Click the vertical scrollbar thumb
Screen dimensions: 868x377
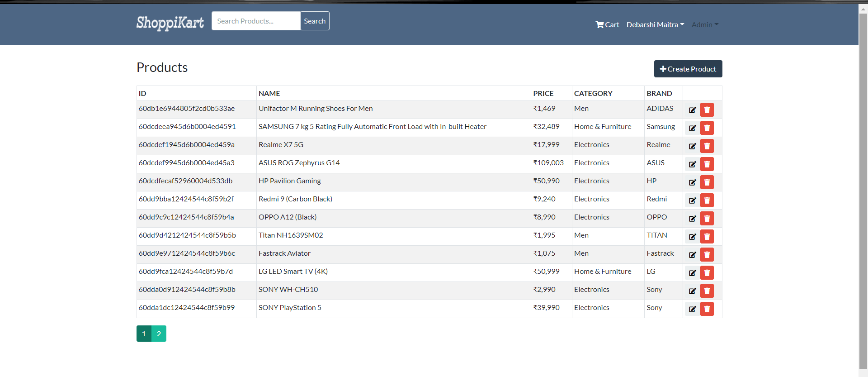click(x=863, y=191)
